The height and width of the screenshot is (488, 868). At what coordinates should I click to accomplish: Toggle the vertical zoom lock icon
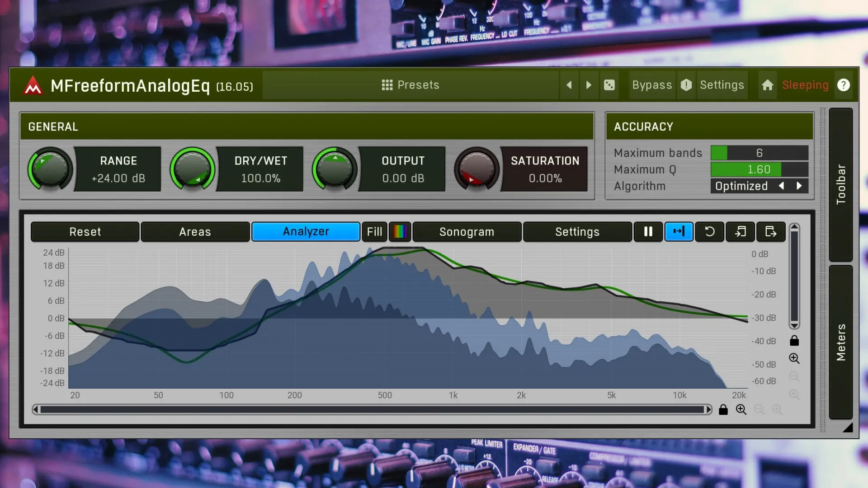794,341
